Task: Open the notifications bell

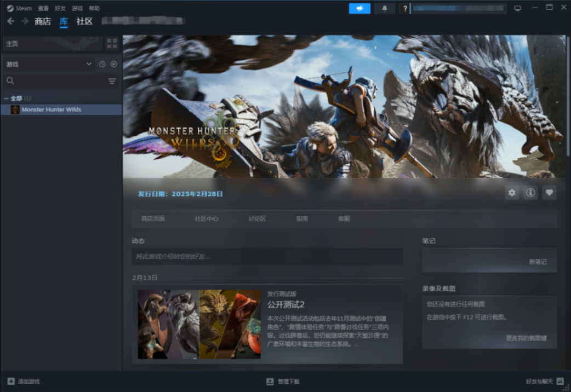Action: [385, 8]
